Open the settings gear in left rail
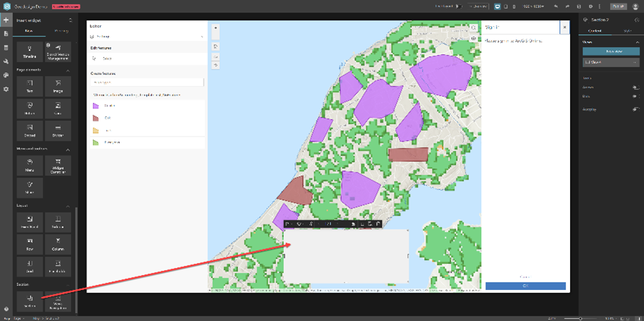The width and height of the screenshot is (644, 321). (6, 89)
